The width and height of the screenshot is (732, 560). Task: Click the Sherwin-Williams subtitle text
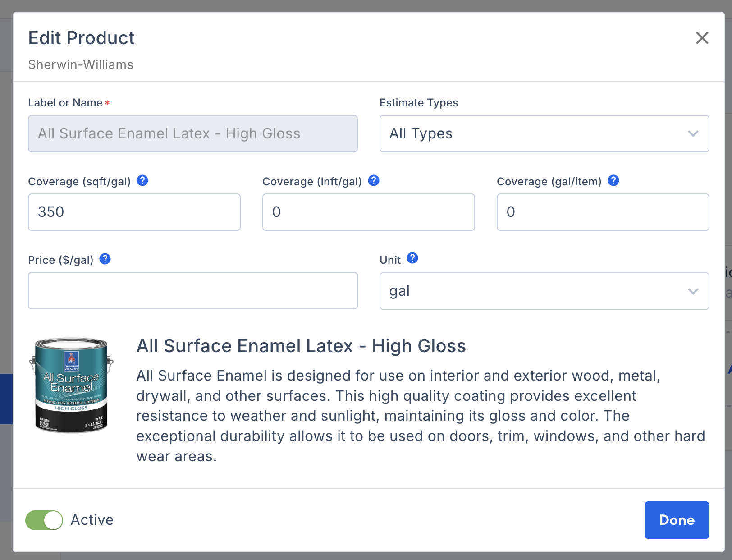81,64
